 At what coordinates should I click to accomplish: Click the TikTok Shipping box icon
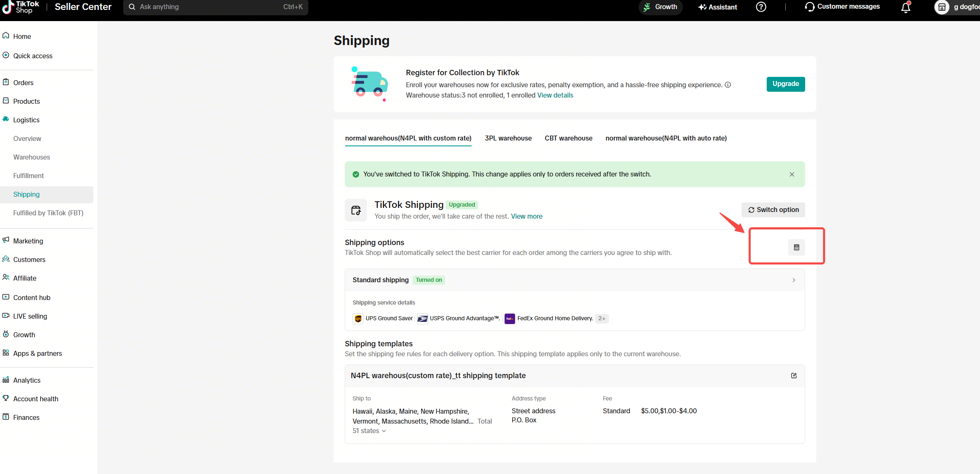click(356, 210)
